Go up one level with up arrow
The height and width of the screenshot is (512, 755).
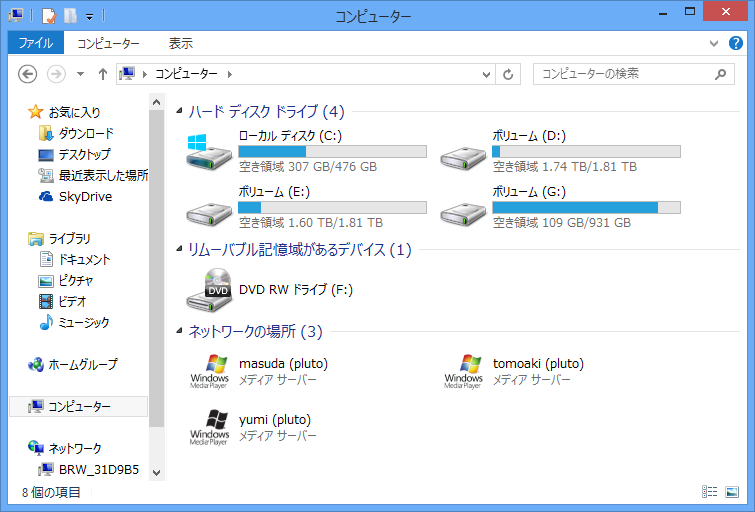pyautogui.click(x=103, y=74)
